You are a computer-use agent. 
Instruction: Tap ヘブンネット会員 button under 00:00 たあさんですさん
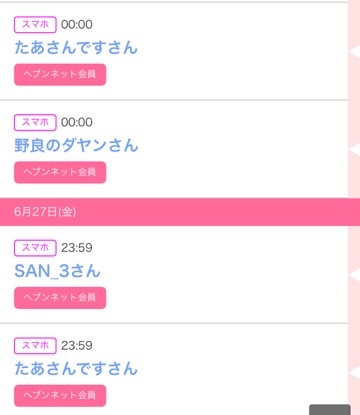60,75
